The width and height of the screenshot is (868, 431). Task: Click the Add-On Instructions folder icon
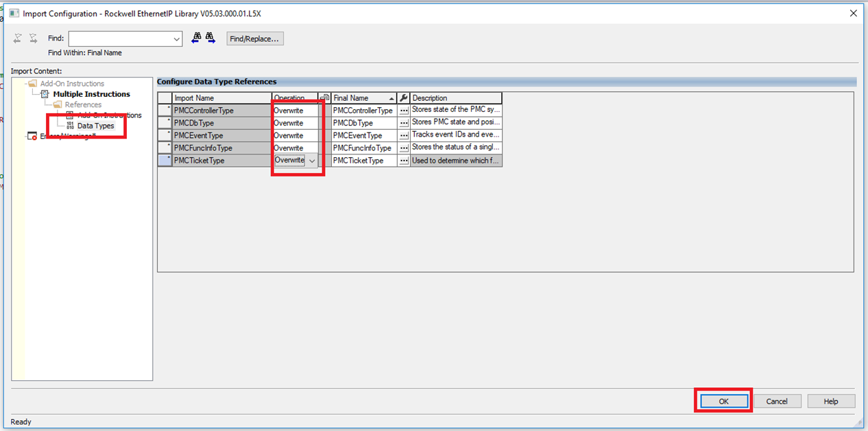[32, 82]
